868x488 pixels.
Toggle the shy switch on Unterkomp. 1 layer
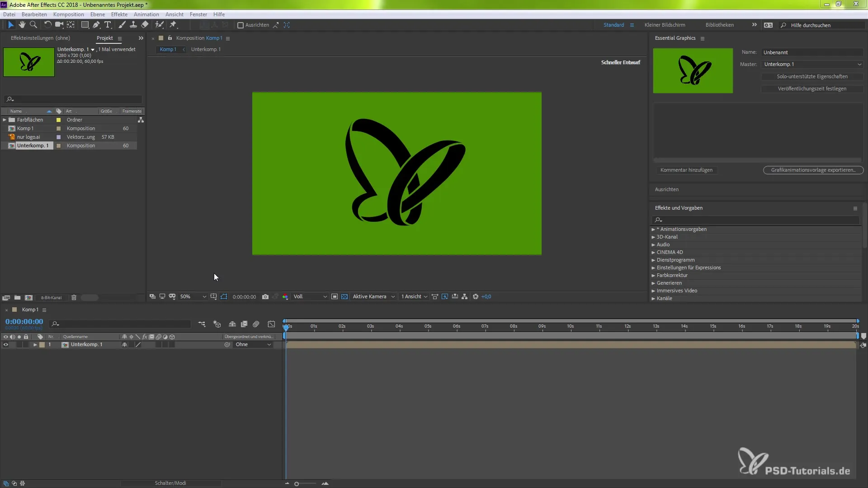pyautogui.click(x=124, y=345)
